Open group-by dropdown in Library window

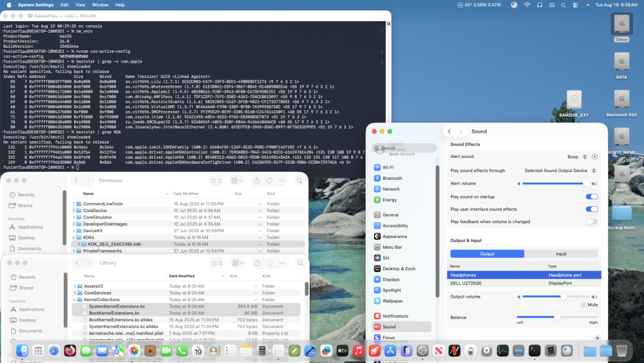[x=237, y=263]
